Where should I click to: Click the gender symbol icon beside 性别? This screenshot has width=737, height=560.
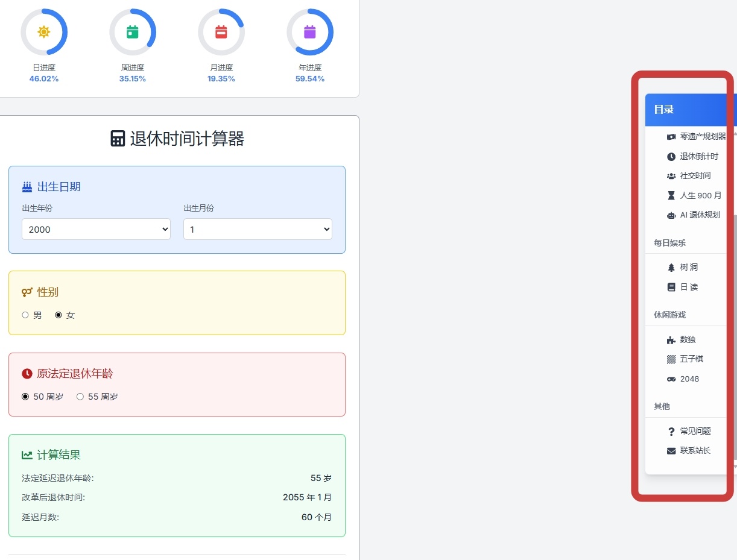(27, 292)
